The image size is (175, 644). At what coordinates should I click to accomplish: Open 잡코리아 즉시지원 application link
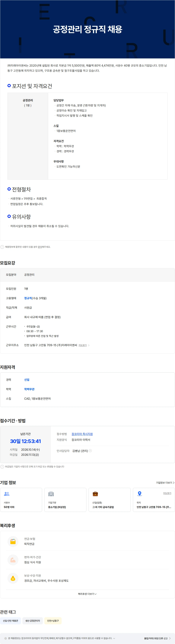[82, 434]
